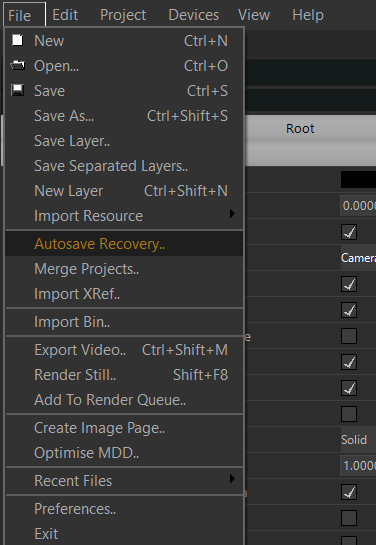
Task: Open the View menu
Action: 254,15
